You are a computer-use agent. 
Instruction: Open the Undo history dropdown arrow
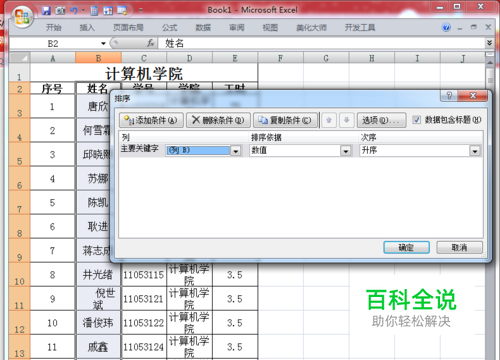tap(83, 11)
